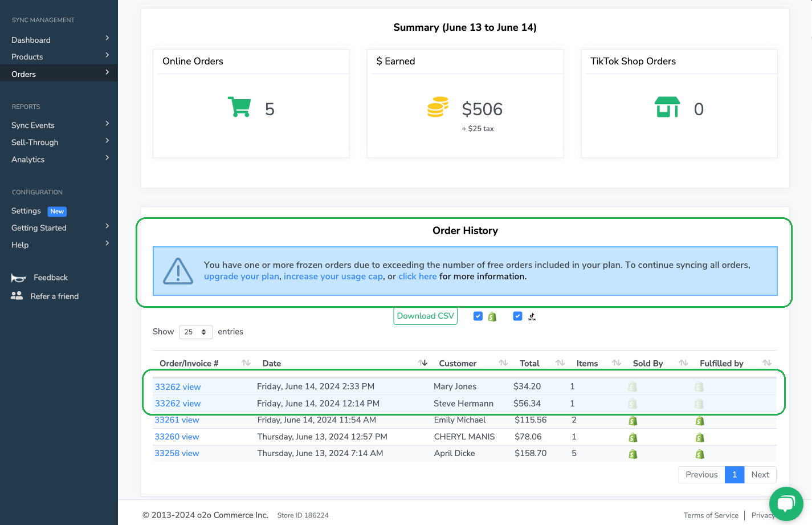Open the live chat bubble widget
Viewport: 812px width, 525px height.
(786, 503)
